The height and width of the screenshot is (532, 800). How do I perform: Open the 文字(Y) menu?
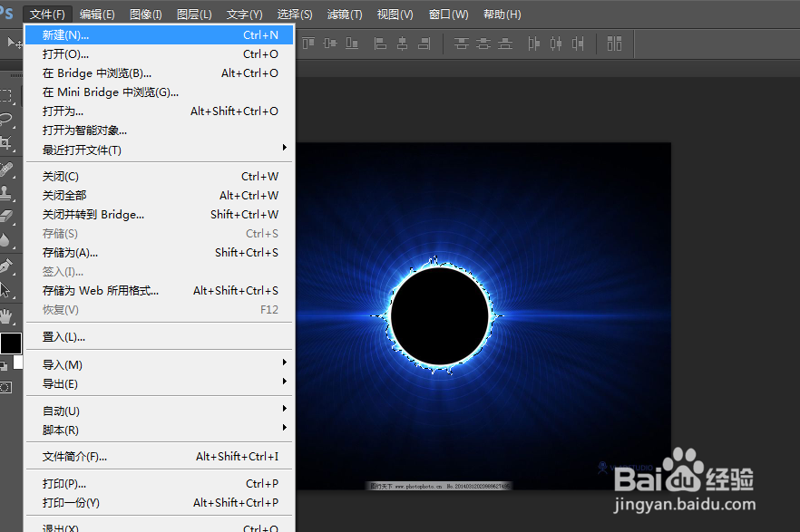244,15
